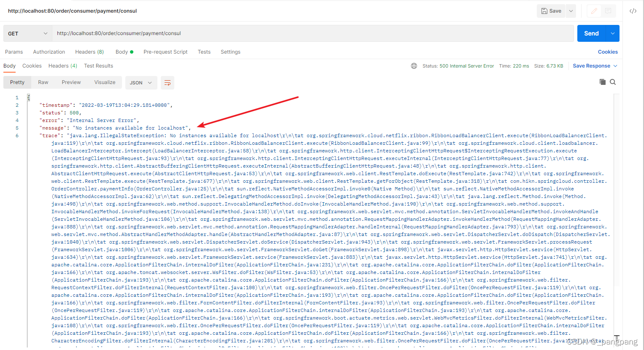Click the "timestamp" line in response
This screenshot has width=644, height=350.
pyautogui.click(x=106, y=105)
